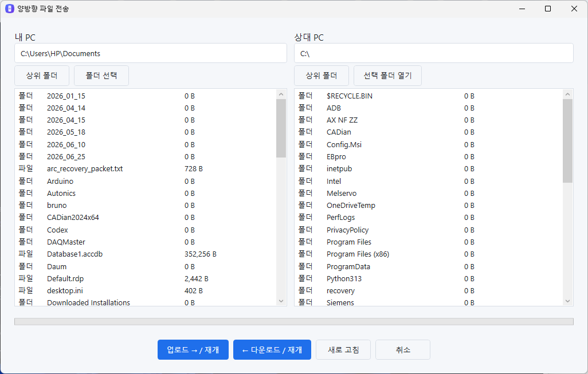This screenshot has width=588, height=374.
Task: Focus the 상대 PC path field C:\
Action: (433, 53)
